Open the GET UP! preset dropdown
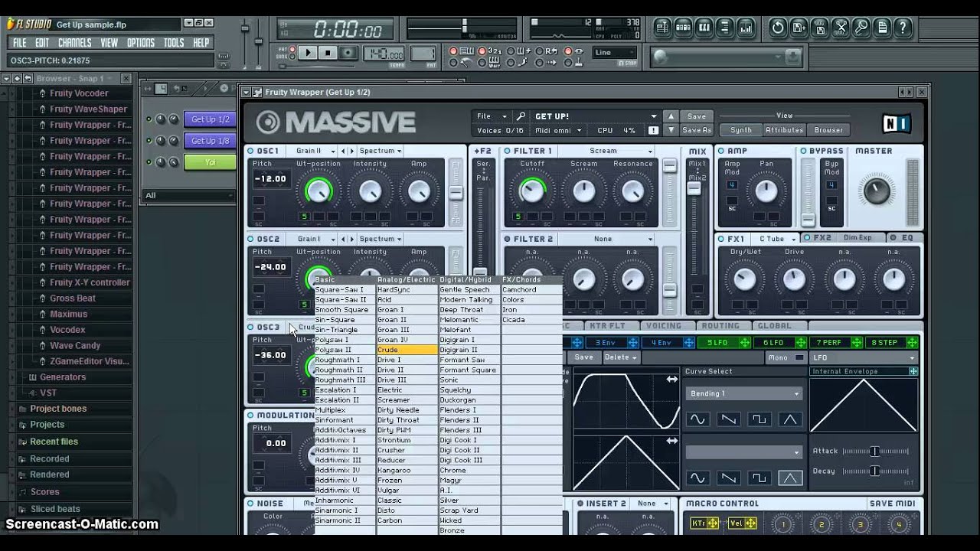980x551 pixels. 596,116
